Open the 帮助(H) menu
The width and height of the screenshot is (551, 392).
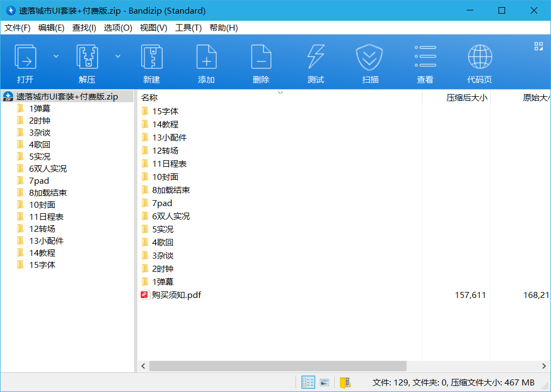(224, 28)
